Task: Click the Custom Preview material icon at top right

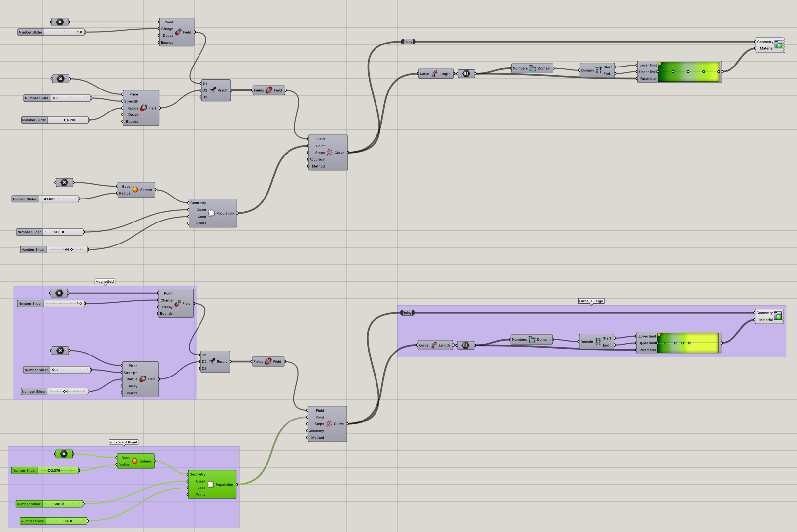Action: (x=778, y=44)
